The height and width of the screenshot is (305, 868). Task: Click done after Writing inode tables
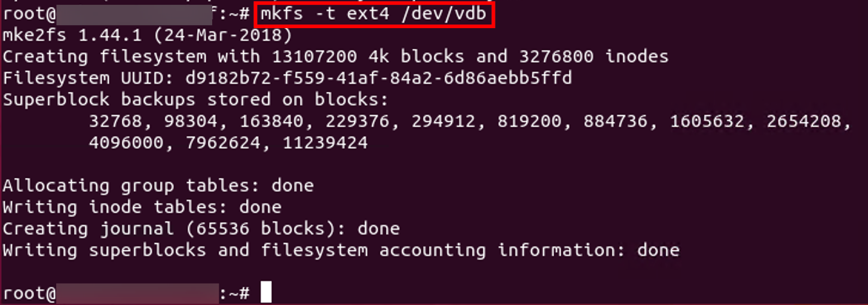coord(260,207)
